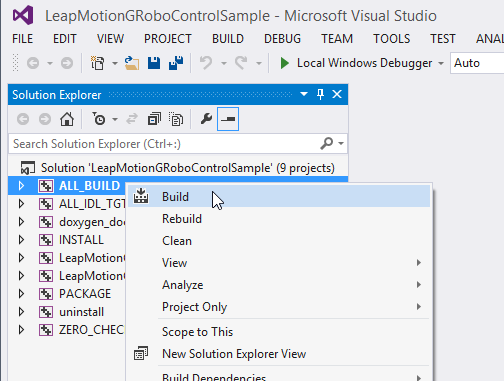
Task: Click New Solution Explorer View icon
Action: [141, 353]
